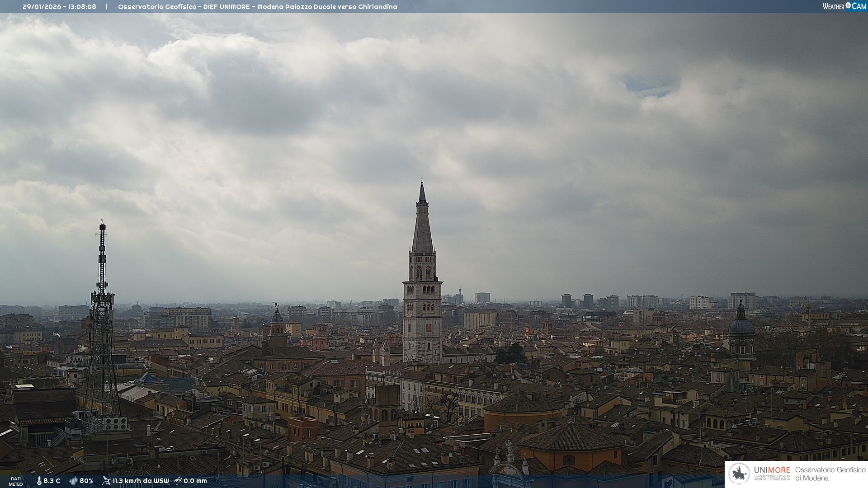Screen dimensions: 868x488
Task: Click the blue-grey church dome on right
Action: pyautogui.click(x=741, y=325)
